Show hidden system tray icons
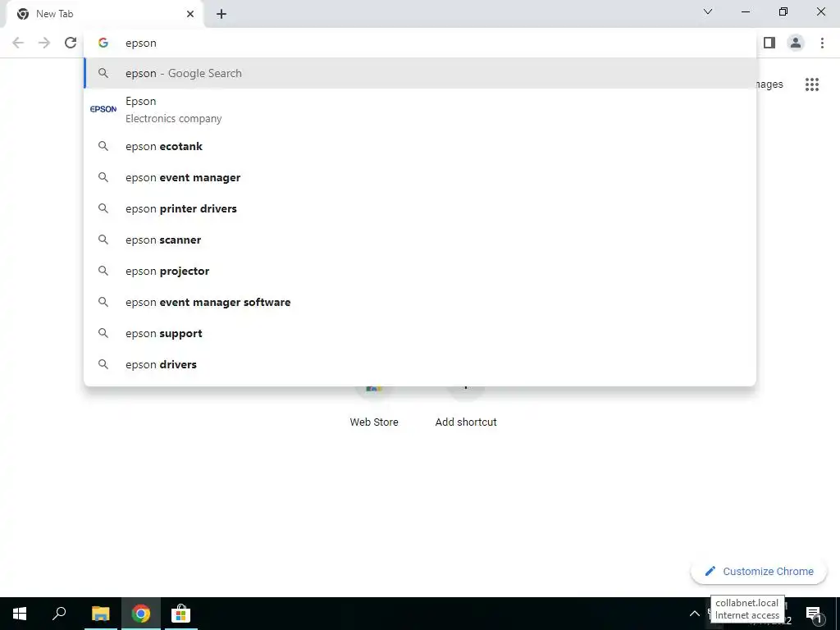 coord(694,614)
